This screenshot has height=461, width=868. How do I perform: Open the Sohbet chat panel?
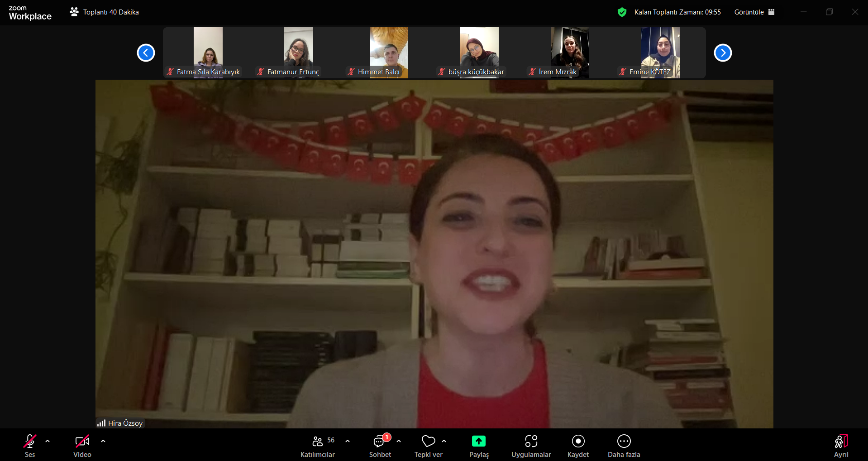(380, 446)
